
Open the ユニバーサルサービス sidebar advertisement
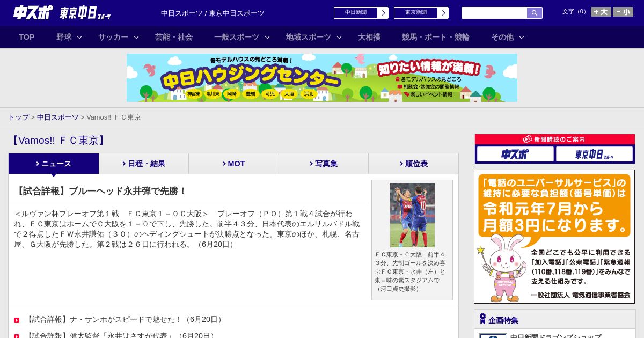pos(554,237)
